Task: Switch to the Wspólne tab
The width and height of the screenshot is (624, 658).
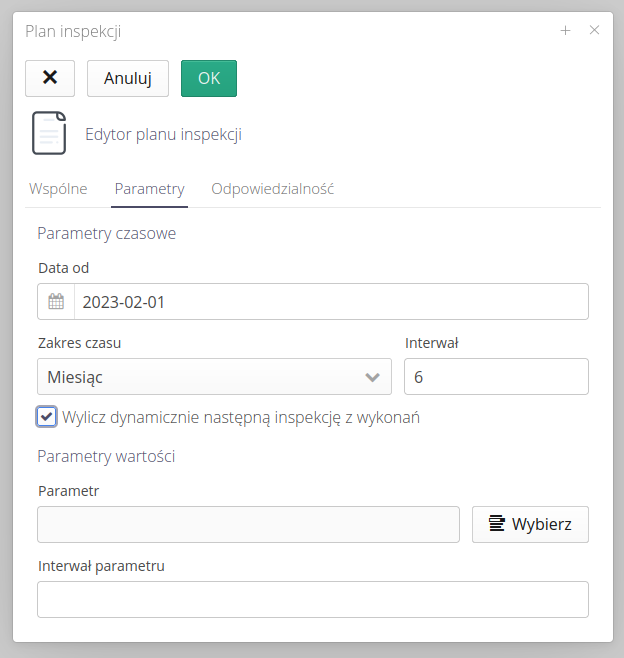Action: (x=58, y=189)
